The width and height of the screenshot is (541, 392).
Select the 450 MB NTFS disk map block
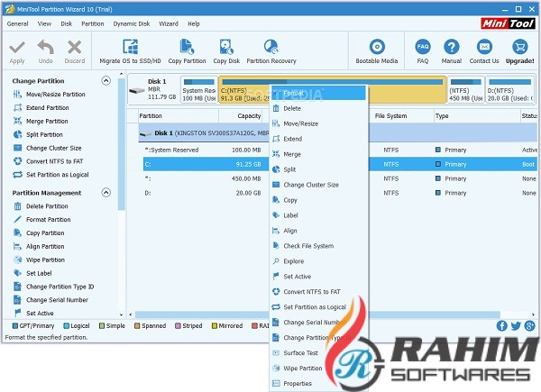(x=466, y=89)
